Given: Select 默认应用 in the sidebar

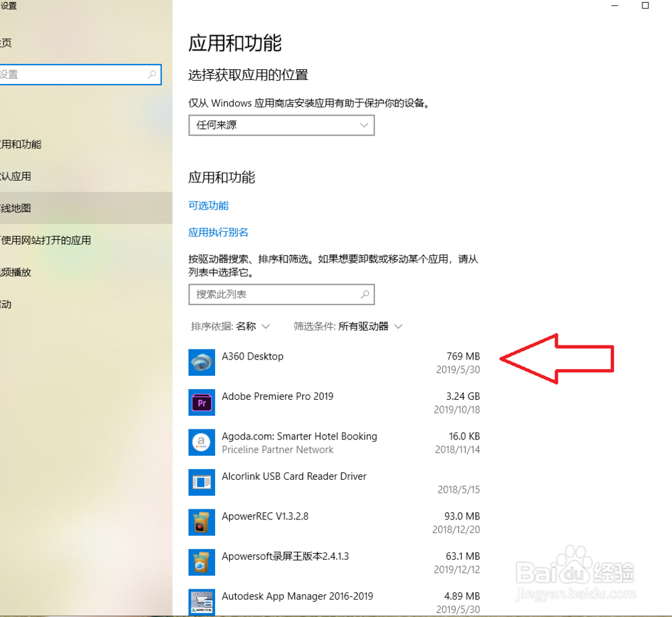Looking at the screenshot, I should click(x=86, y=176).
